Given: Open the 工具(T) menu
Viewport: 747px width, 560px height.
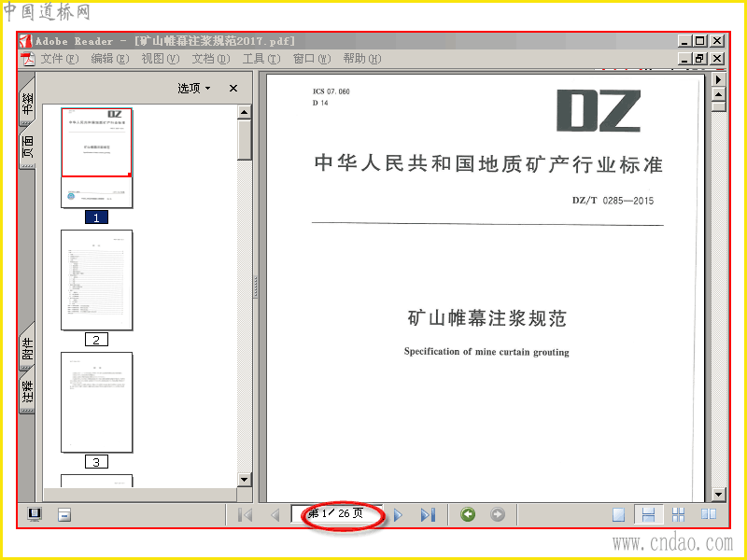Looking at the screenshot, I should click(x=261, y=59).
